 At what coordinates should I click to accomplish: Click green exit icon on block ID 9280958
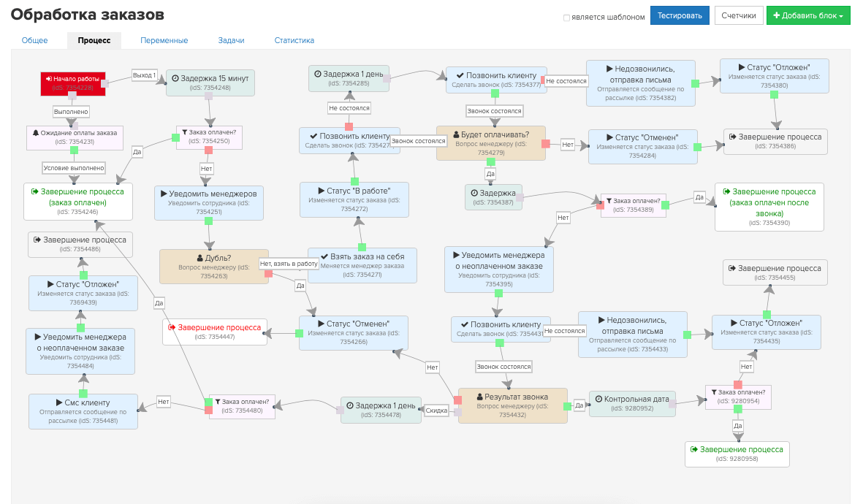(x=694, y=449)
